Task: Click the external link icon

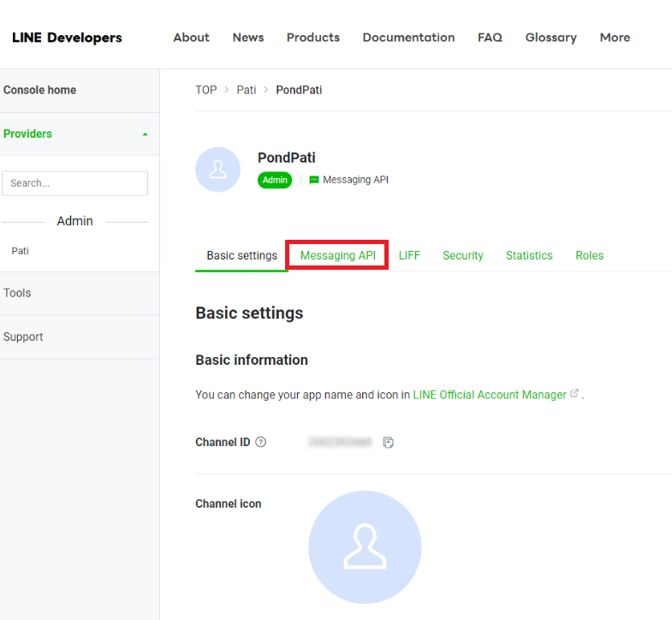Action: [x=574, y=393]
